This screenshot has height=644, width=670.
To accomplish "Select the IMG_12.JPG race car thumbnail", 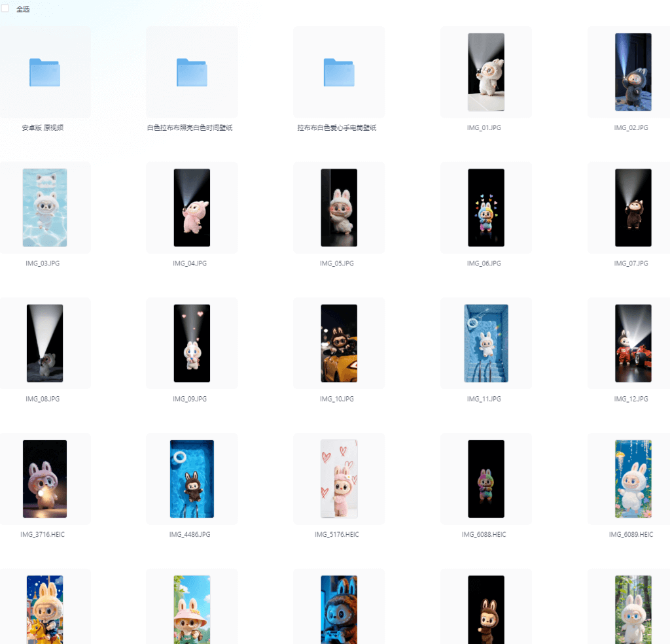I will pos(633,343).
